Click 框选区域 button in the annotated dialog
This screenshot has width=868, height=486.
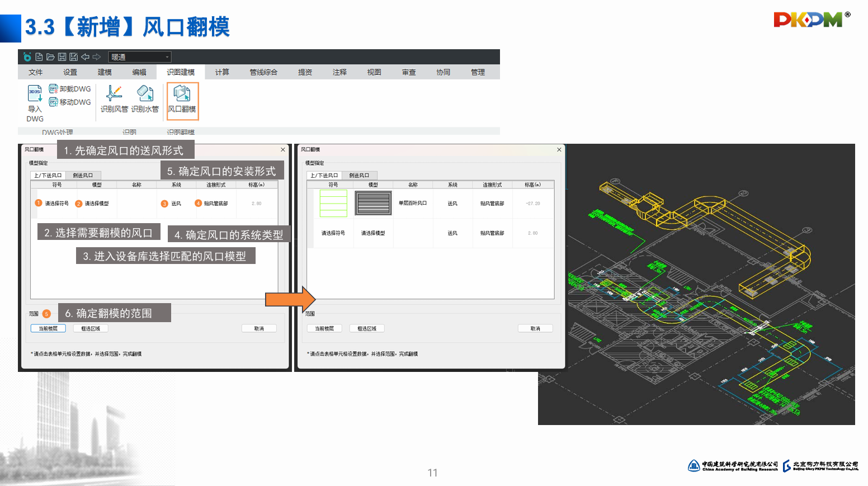point(91,329)
